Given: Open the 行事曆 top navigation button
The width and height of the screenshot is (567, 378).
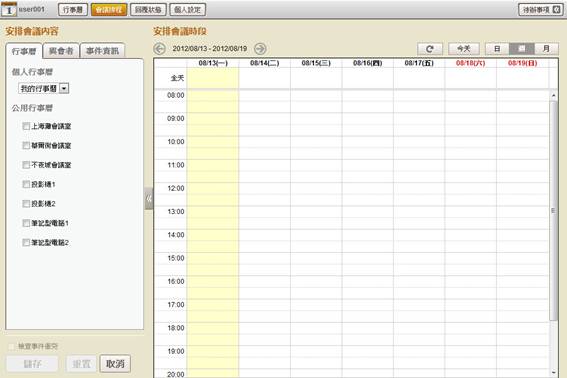Looking at the screenshot, I should point(73,10).
